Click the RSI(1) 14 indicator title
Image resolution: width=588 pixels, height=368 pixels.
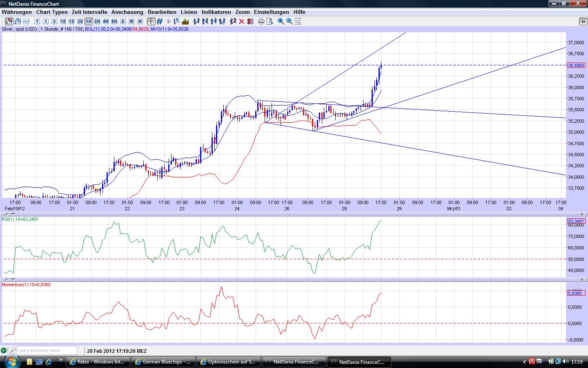[20, 220]
